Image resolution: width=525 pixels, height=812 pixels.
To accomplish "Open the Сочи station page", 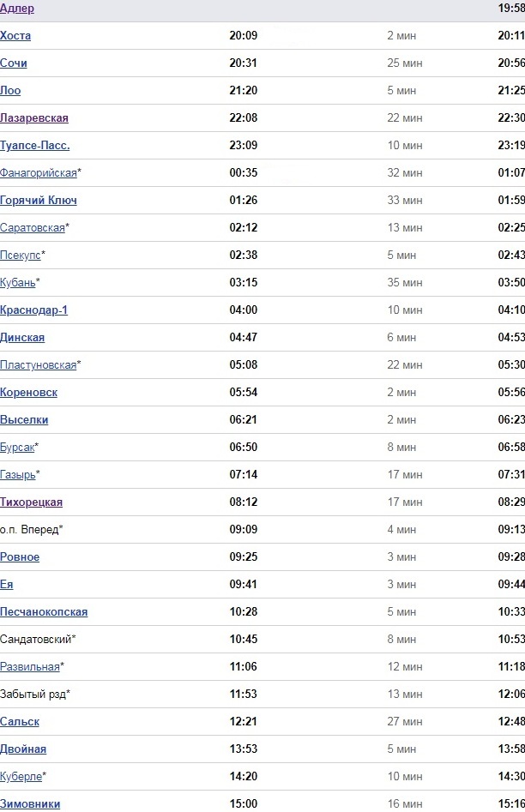I will (14, 63).
